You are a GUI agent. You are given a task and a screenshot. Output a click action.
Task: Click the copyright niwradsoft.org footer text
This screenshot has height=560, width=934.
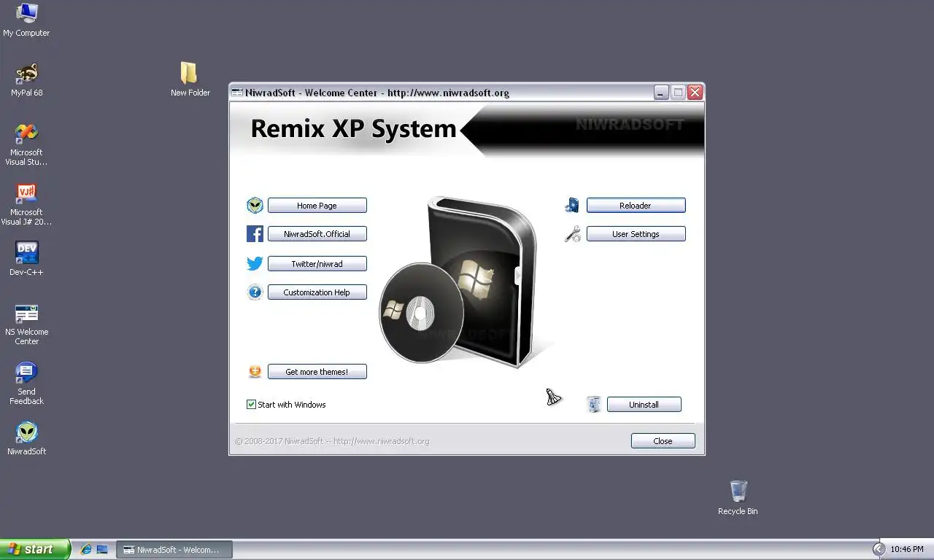click(332, 441)
